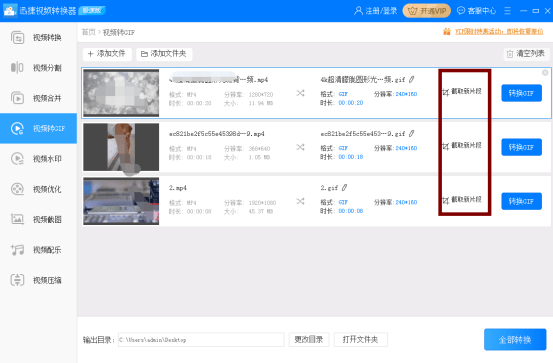Click the 添加文件 button

107,54
